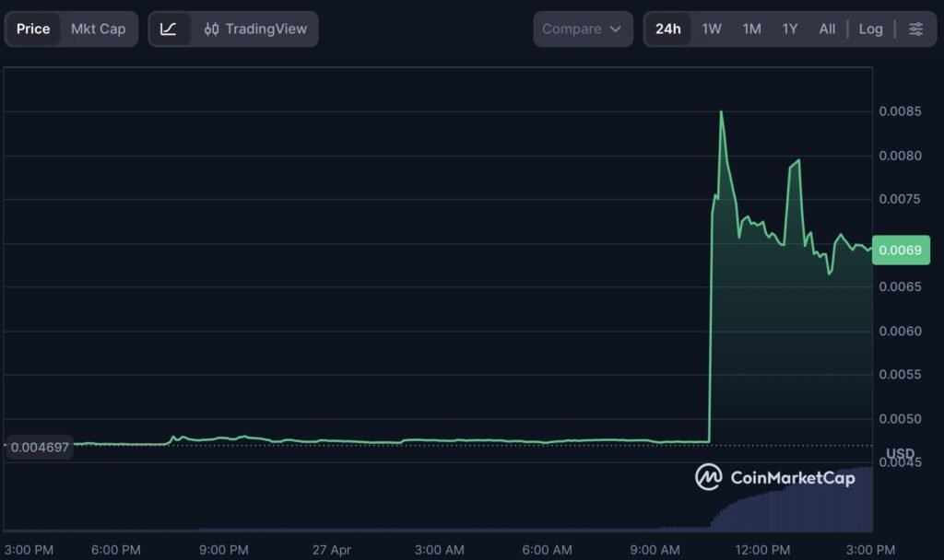Switch to TradingView candlestick chart
944x560 pixels.
point(255,29)
